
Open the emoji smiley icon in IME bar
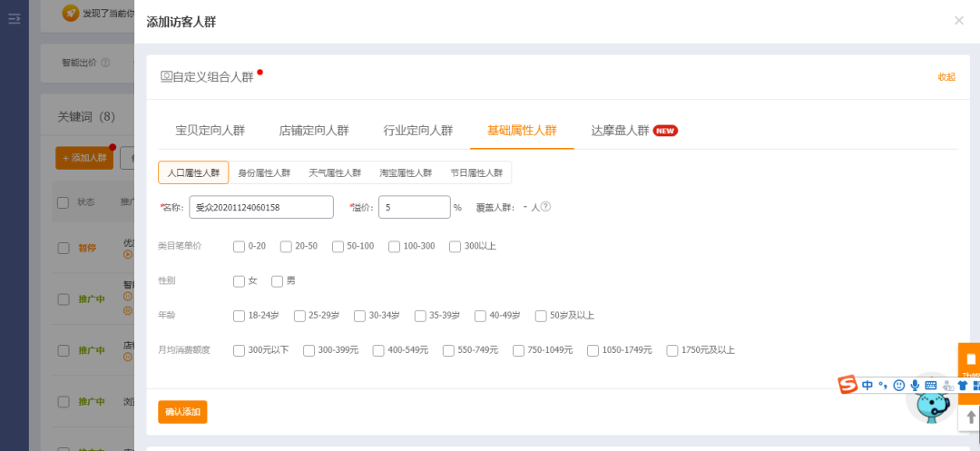pos(898,386)
